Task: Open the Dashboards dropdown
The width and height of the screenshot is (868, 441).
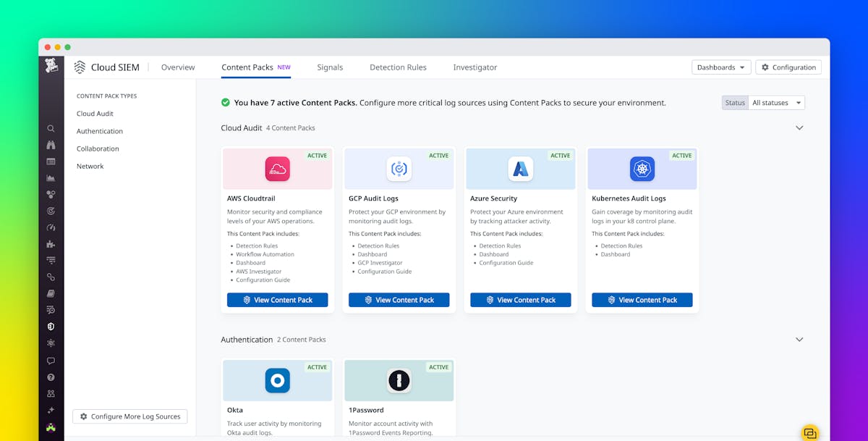Action: pos(720,67)
